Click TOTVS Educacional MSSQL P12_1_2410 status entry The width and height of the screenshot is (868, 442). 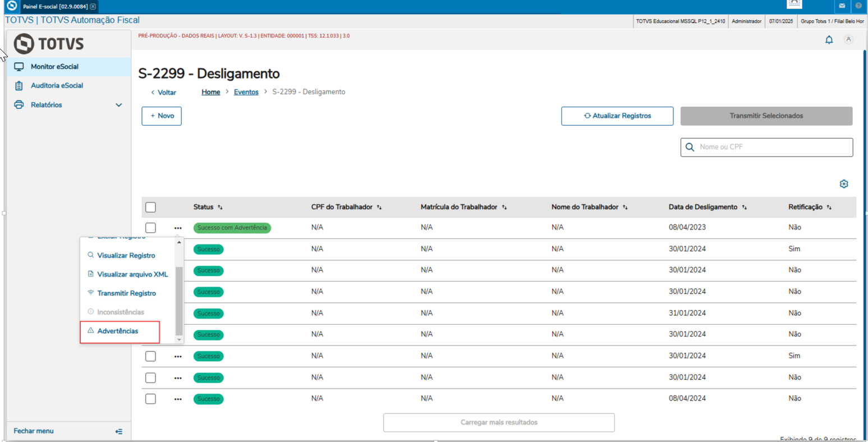(681, 21)
